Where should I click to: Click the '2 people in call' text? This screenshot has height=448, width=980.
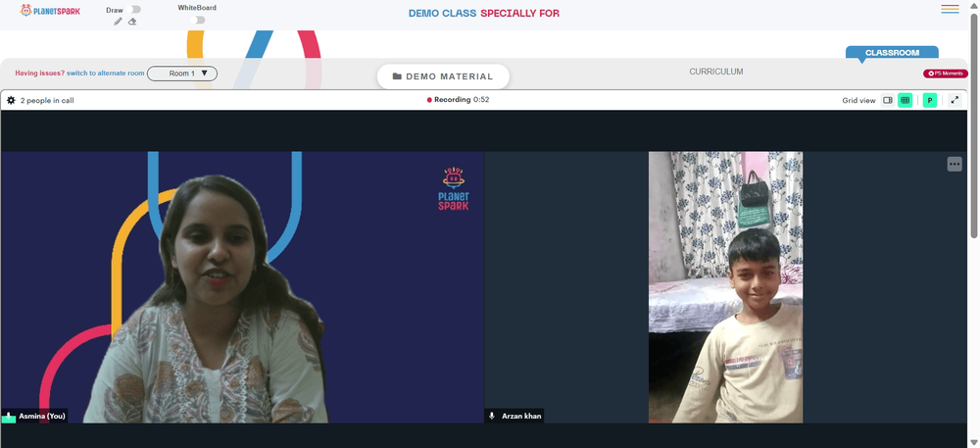(x=47, y=100)
